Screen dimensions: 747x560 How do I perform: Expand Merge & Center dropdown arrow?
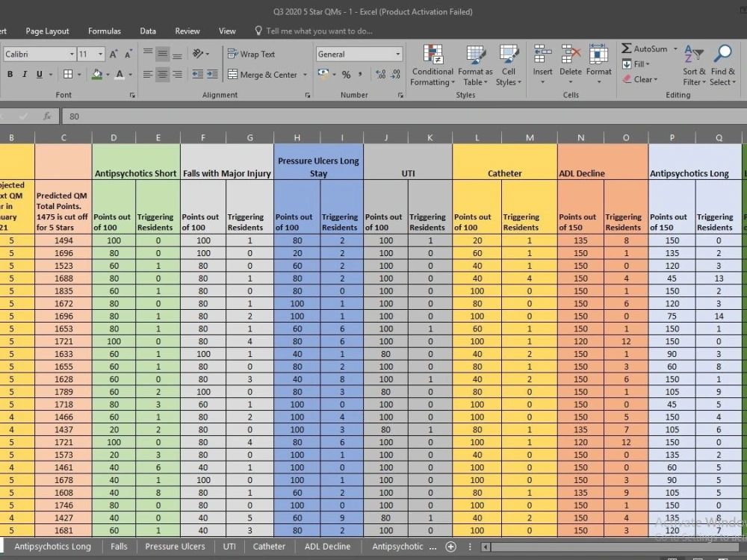(x=305, y=74)
